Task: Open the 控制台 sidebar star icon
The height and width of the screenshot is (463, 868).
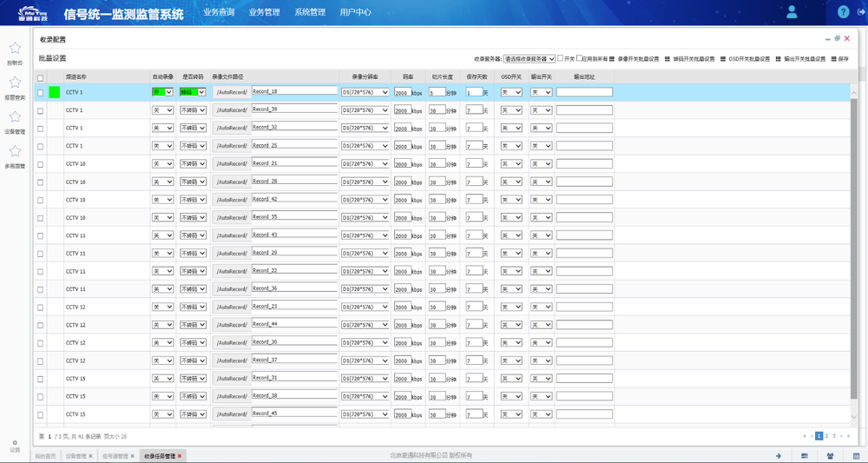Action: tap(15, 50)
